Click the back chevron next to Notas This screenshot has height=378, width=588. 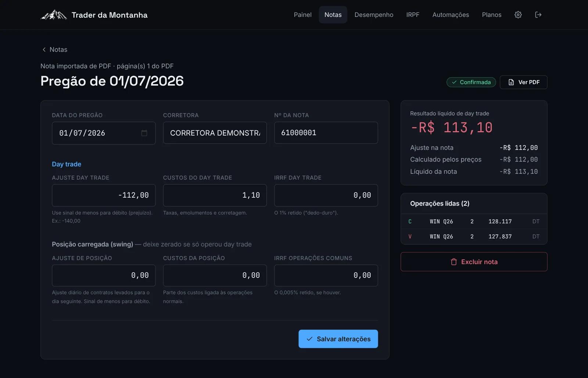[x=44, y=50]
